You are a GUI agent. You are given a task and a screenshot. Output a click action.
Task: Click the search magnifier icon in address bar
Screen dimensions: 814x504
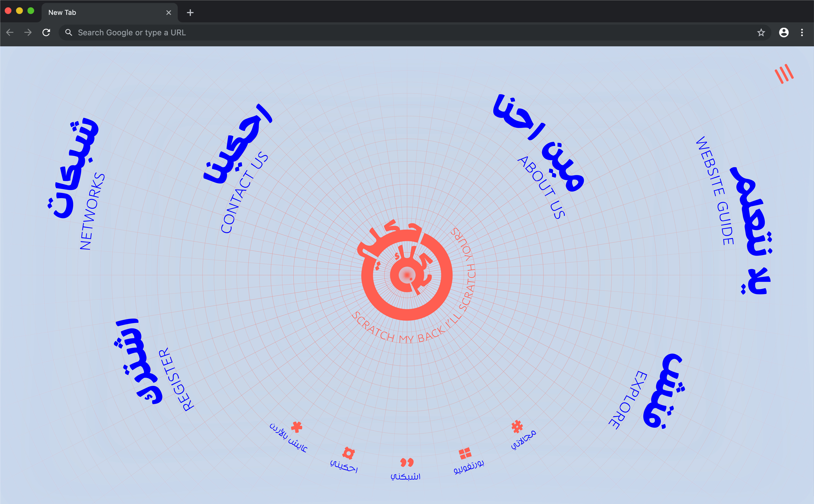(x=69, y=32)
